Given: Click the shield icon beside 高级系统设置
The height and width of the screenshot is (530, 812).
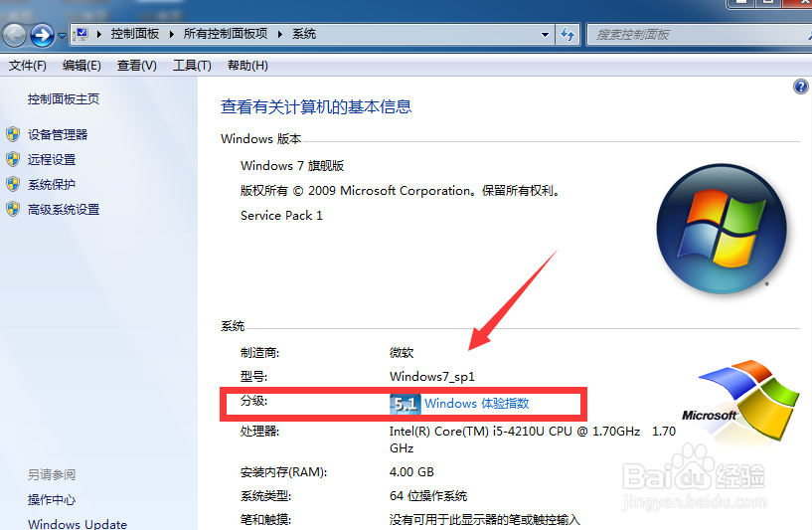Looking at the screenshot, I should (13, 209).
